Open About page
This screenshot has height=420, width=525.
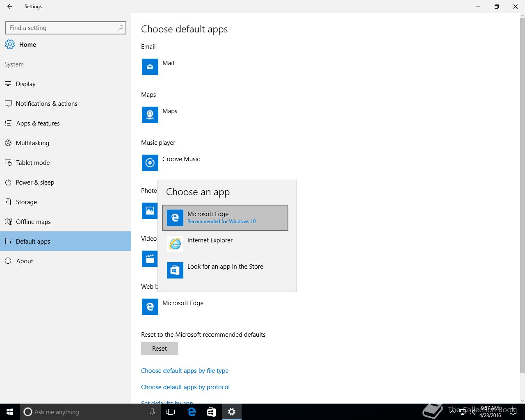point(66,261)
